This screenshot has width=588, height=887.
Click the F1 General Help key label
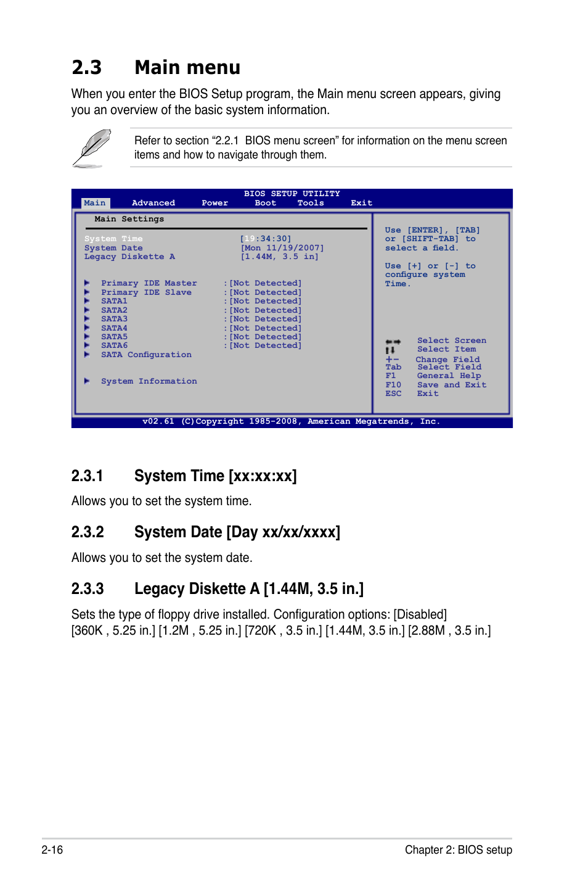(x=391, y=376)
